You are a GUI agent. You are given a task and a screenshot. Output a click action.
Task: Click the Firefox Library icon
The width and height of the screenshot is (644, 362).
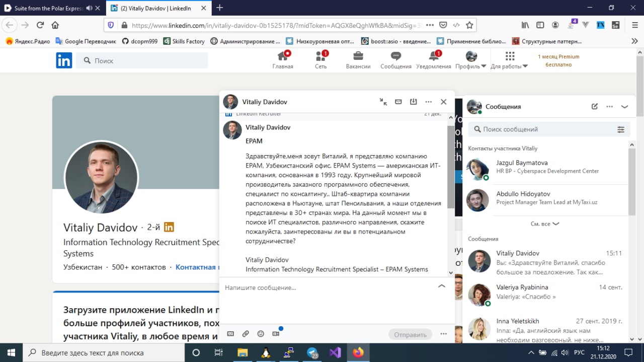[525, 25]
